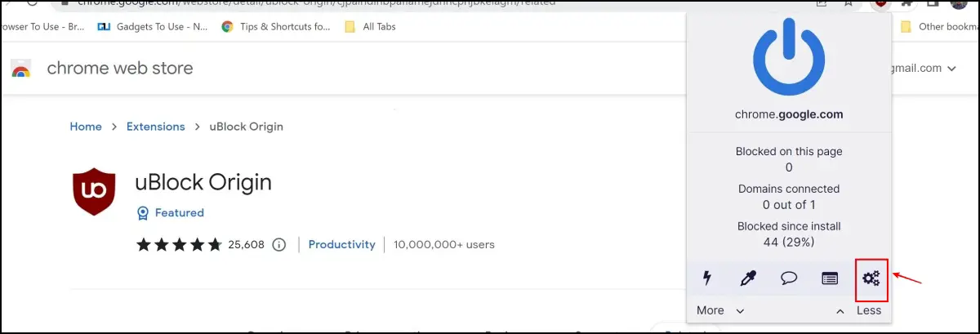The height and width of the screenshot is (334, 980).
Task: Collapse popup using the Less control
Action: 859,310
